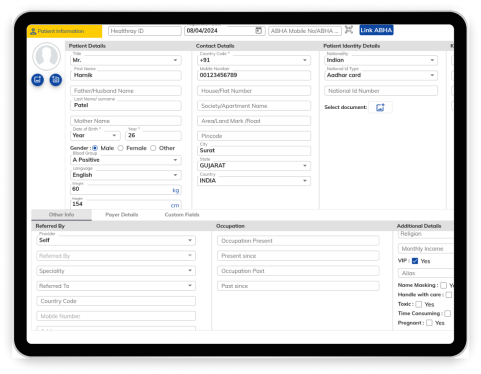
Task: Open the State dropdown showing GUJARAT
Action: [x=254, y=166]
